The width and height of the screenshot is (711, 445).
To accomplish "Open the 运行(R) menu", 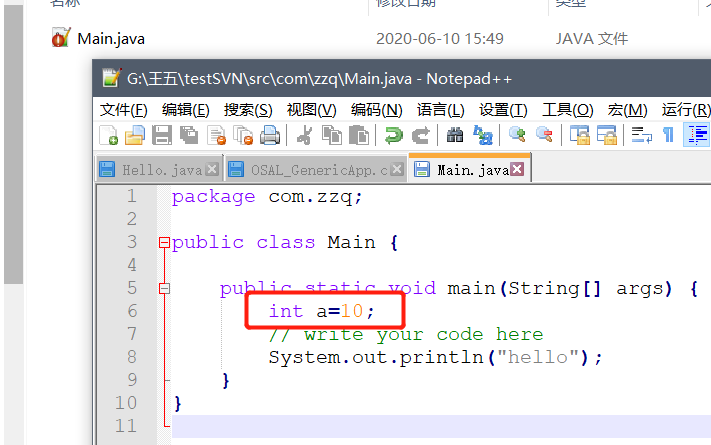I will [x=686, y=110].
